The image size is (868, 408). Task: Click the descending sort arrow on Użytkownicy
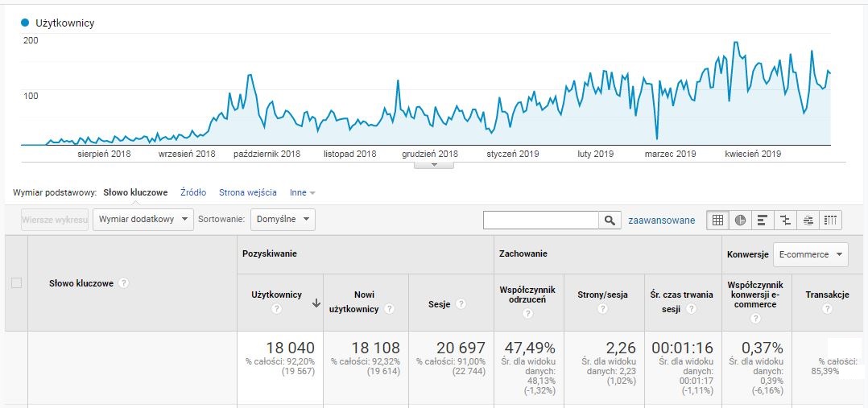tap(316, 303)
